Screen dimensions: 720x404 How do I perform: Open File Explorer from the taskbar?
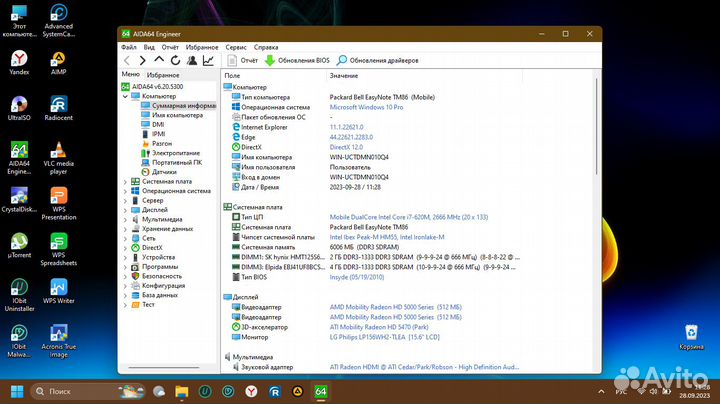tap(182, 392)
